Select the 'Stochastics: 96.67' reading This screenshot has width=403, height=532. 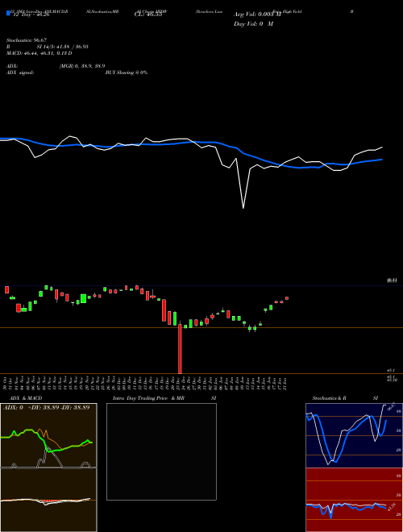(x=27, y=40)
